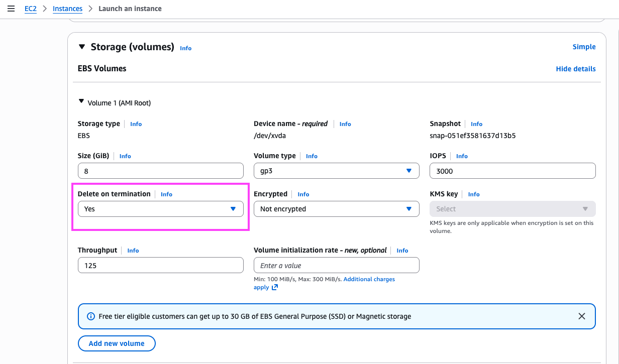619x364 pixels.
Task: Open external link icon for additional charges
Action: coord(275,288)
